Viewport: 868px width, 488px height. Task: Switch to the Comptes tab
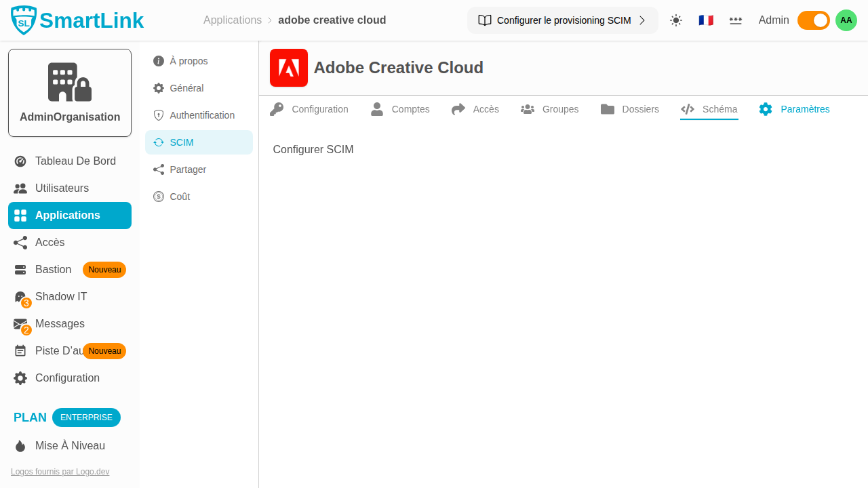click(x=400, y=109)
